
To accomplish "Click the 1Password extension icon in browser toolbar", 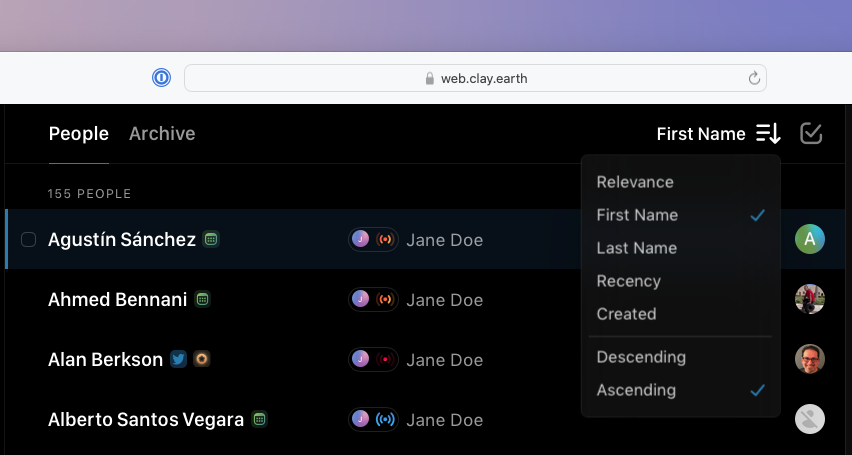I will pos(161,78).
